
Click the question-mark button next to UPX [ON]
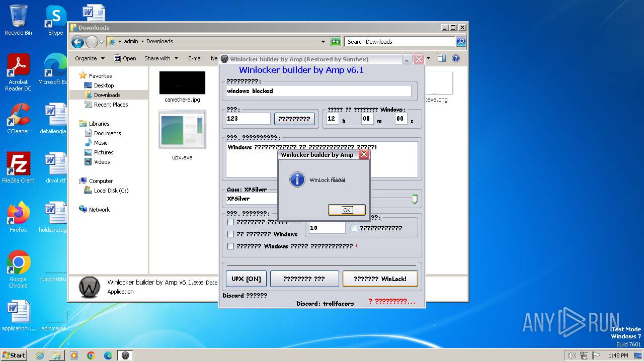[x=304, y=279]
